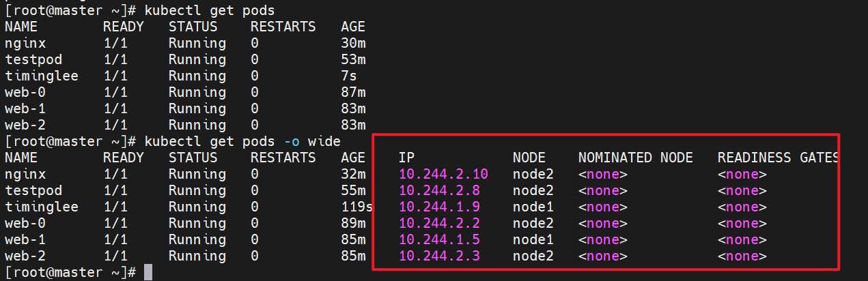Click node1 in the 10.244.1.9 row
868x281 pixels.
point(533,207)
